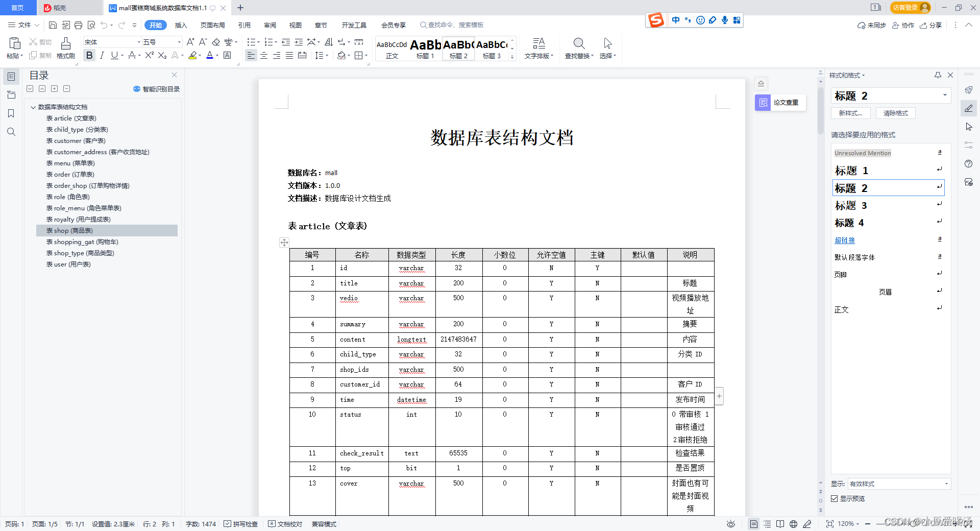Justify the paragraph text
Screen dimensions: 980x531
[x=289, y=55]
